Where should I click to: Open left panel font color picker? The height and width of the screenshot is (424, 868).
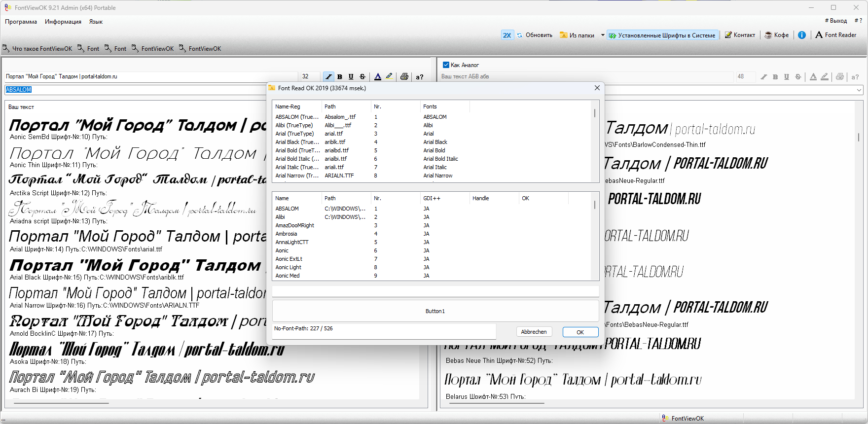click(378, 76)
